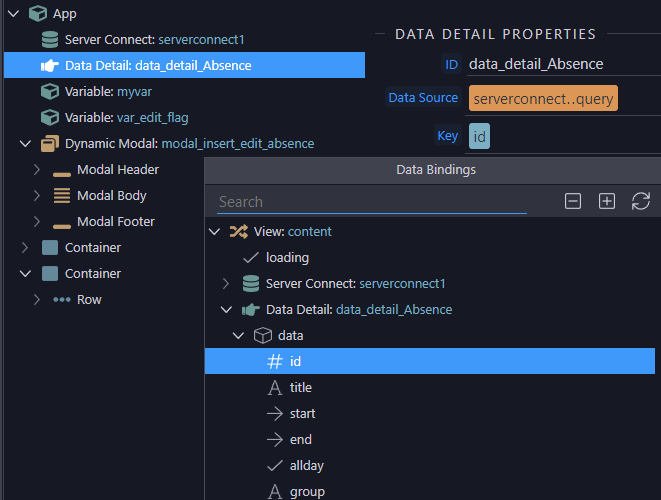
Task: Click the hash icon next to id
Action: (275, 362)
